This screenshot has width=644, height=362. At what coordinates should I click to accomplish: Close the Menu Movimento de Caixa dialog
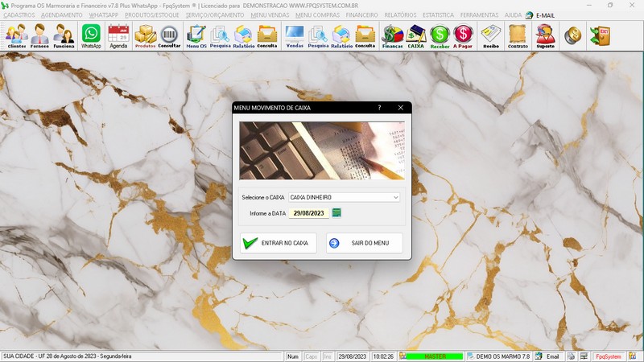pos(400,108)
